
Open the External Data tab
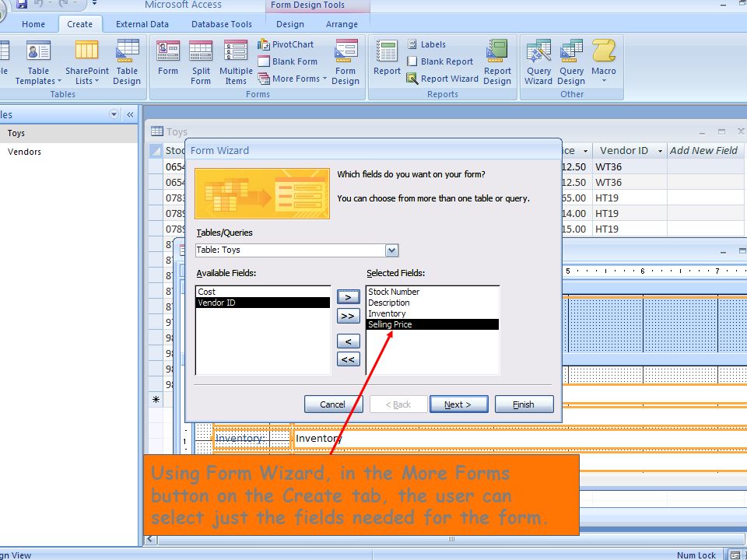pyautogui.click(x=142, y=24)
